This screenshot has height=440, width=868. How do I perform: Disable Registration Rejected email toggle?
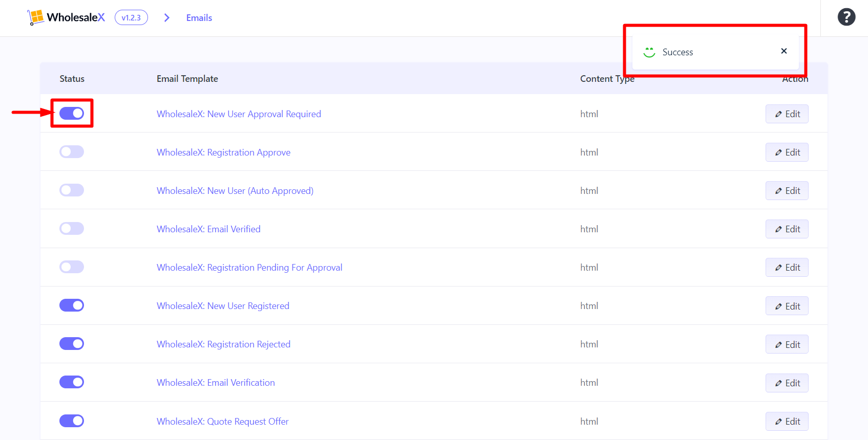click(72, 343)
